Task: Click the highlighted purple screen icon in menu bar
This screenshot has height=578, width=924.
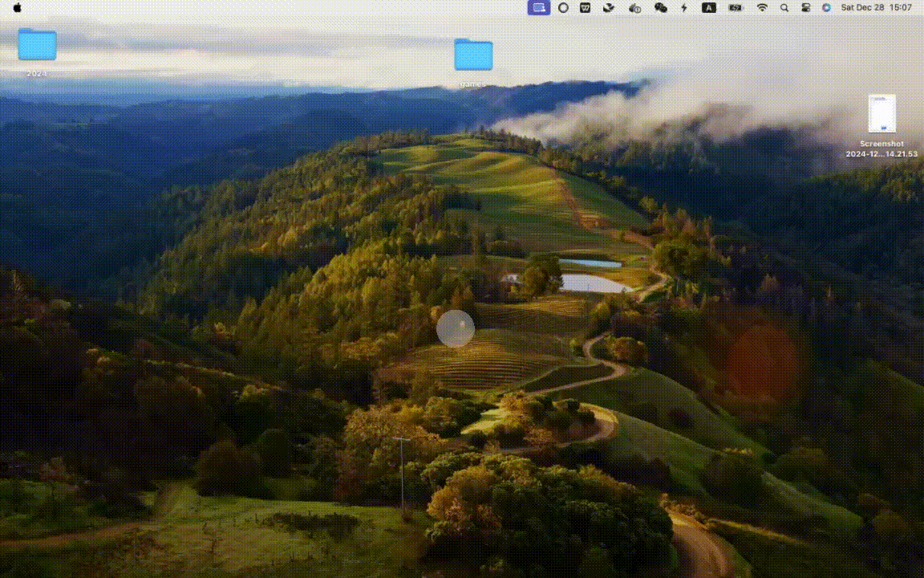Action: click(x=539, y=8)
